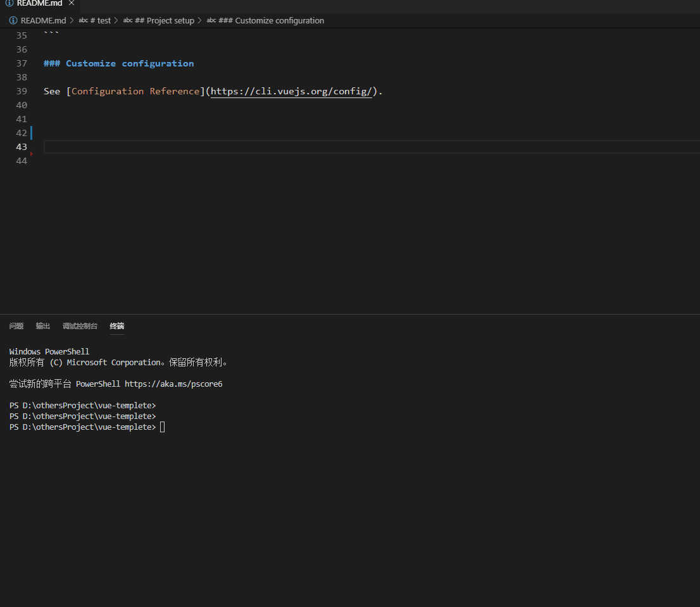Click the abc icon before '# test'
Viewport: 700px width, 607px height.
pyautogui.click(x=84, y=20)
